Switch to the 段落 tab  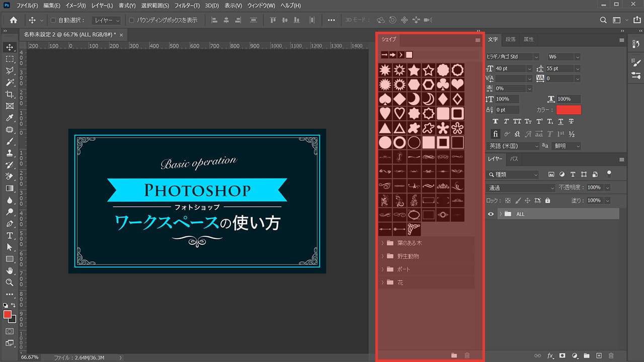511,39
